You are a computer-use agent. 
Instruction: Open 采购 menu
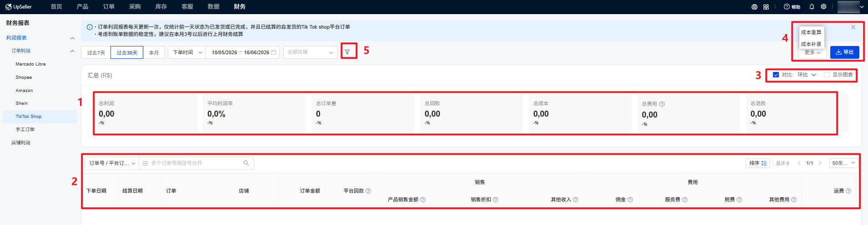(135, 7)
